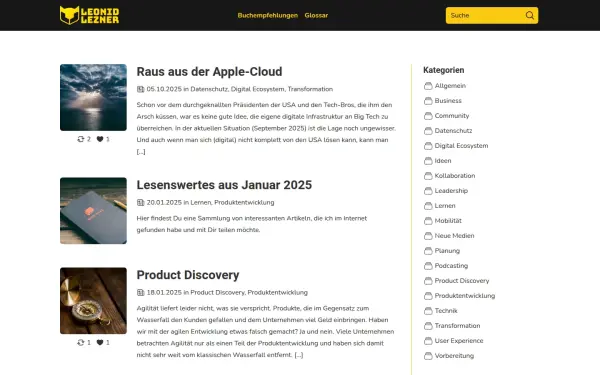Click the date text 18.01.2025
600x375 pixels.
click(x=164, y=292)
